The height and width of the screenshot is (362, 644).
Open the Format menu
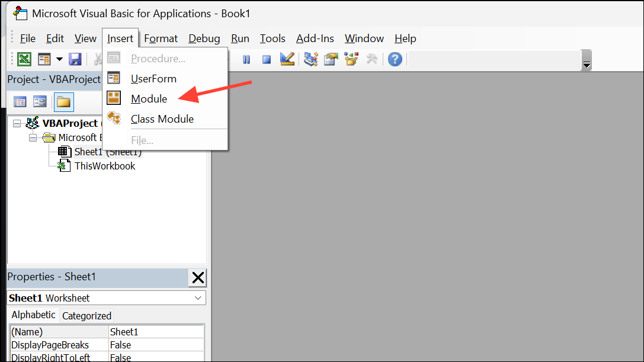(161, 39)
